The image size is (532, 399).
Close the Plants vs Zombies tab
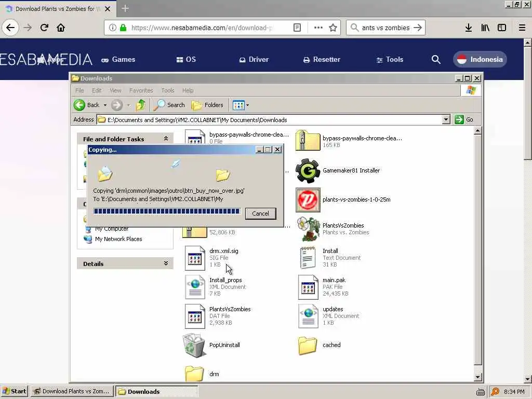(x=108, y=9)
